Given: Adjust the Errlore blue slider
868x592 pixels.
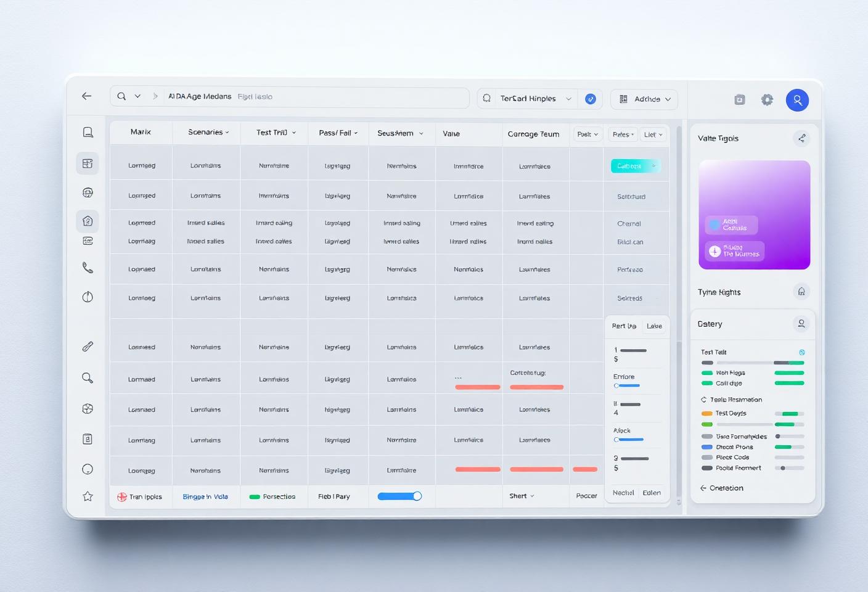Looking at the screenshot, I should (627, 385).
